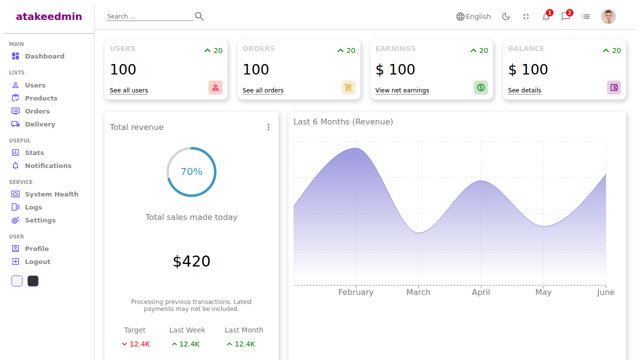Focus the Search input field
The height and width of the screenshot is (360, 640).
149,16
